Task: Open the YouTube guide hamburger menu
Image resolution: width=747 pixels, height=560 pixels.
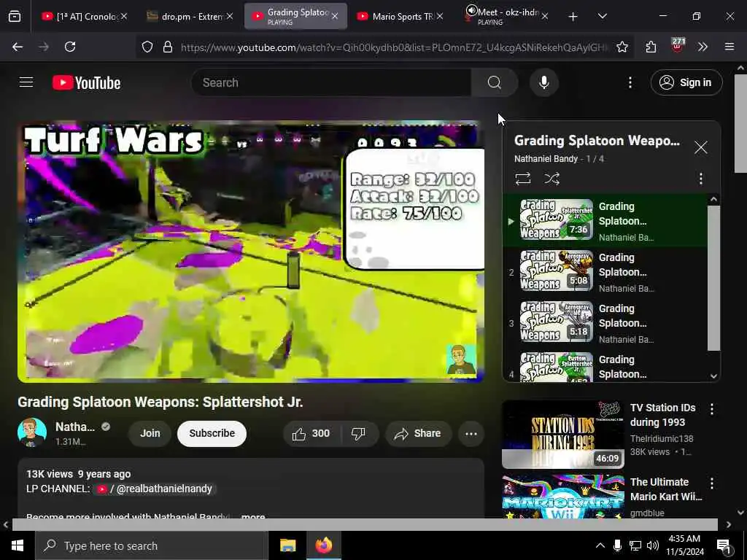Action: pos(26,82)
